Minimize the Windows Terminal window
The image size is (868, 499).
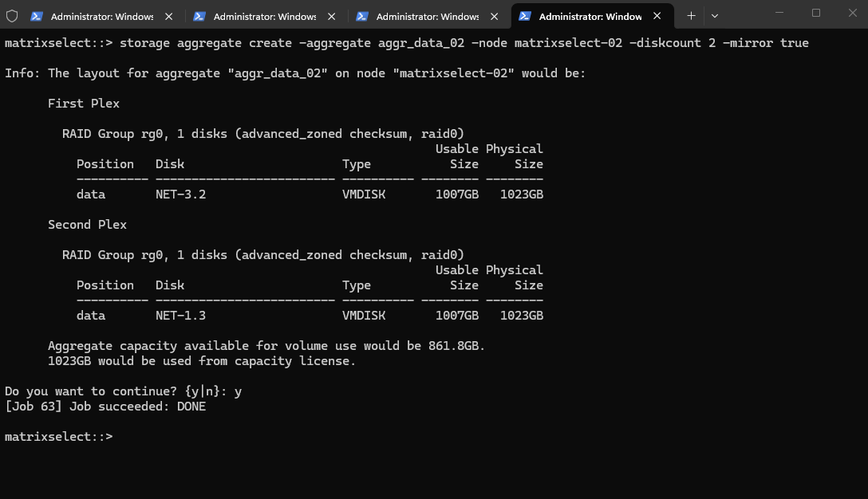[x=779, y=13]
